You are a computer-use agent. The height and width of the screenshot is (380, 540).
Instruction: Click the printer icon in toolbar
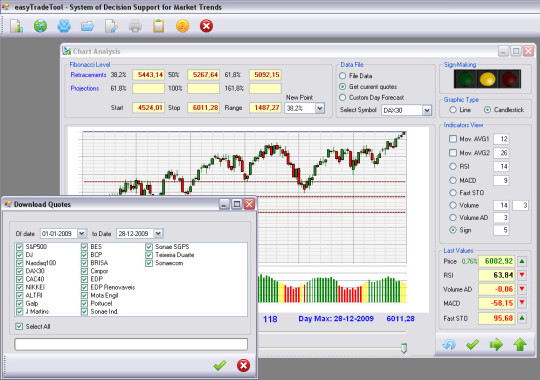pos(135,26)
